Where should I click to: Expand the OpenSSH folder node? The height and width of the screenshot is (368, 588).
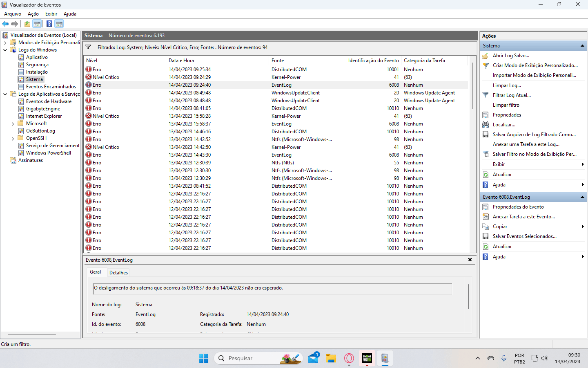[13, 138]
